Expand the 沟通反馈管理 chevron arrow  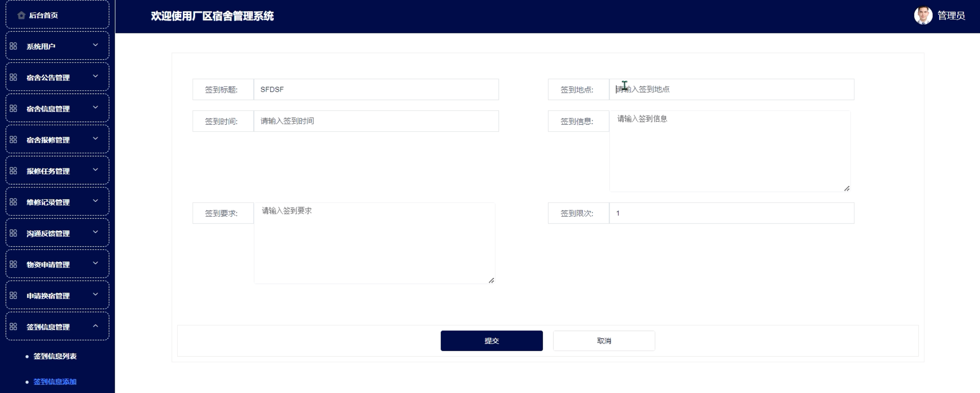tap(95, 232)
